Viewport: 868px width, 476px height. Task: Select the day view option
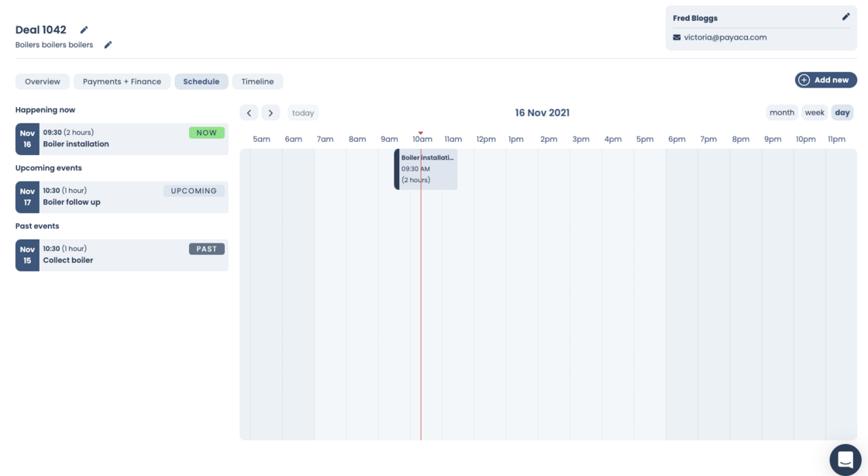point(842,112)
